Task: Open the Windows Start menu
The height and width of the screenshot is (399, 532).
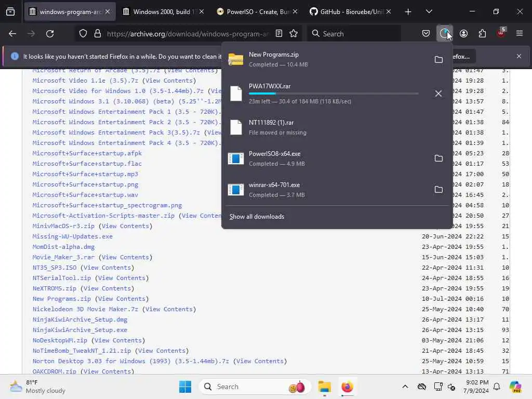Action: [185, 387]
